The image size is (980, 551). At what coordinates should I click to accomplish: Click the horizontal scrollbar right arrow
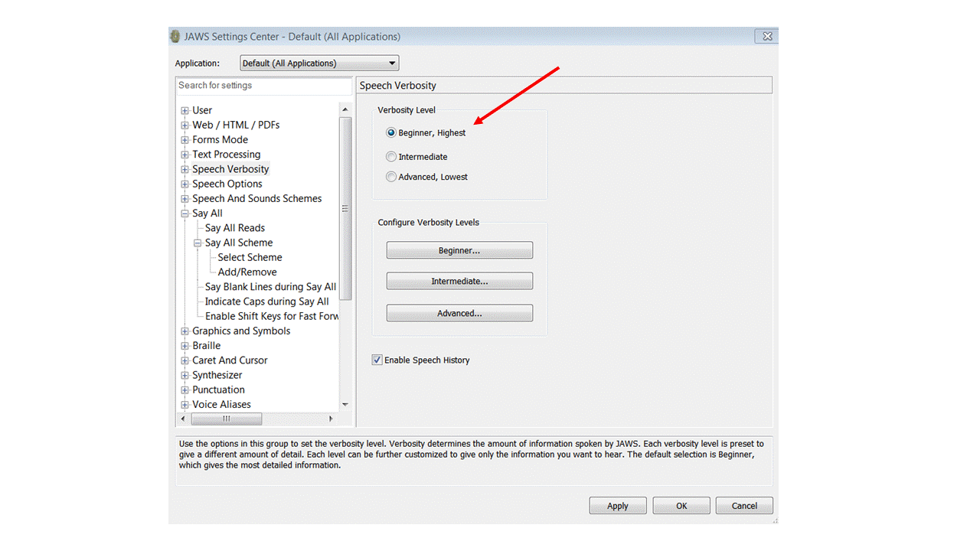click(332, 419)
